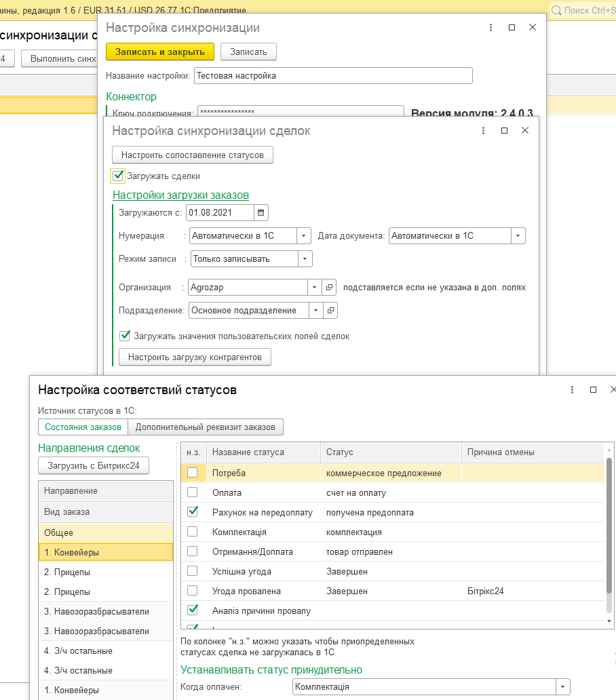The height and width of the screenshot is (700, 616).
Task: Open Настройки загрузки заказов link
Action: [180, 195]
